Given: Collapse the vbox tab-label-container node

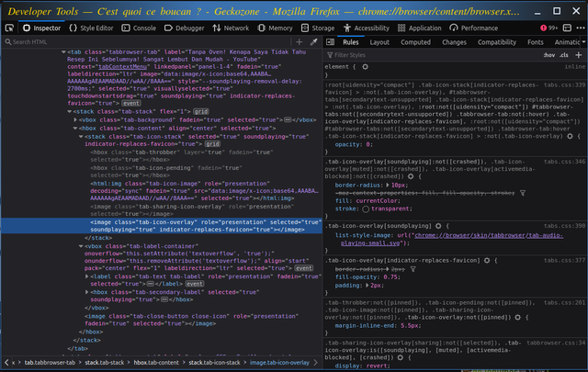Looking at the screenshot, I should click(81, 246).
